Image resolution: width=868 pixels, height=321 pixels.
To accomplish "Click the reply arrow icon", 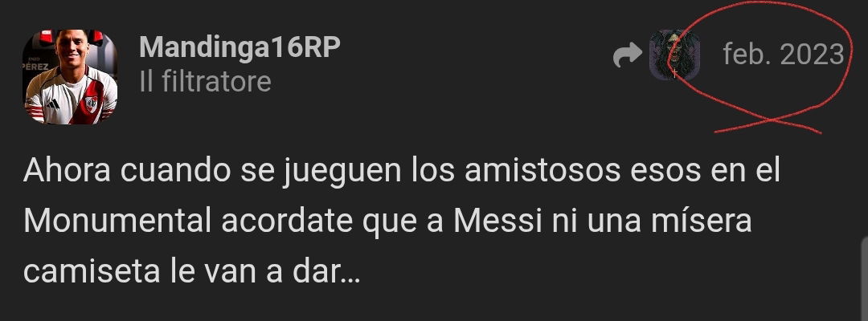I will pyautogui.click(x=628, y=56).
